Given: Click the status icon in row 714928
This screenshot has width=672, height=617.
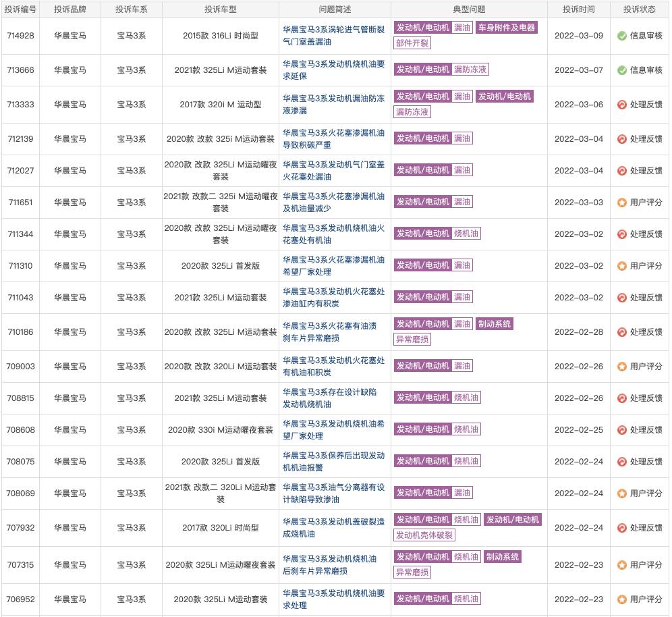Looking at the screenshot, I should [622, 36].
